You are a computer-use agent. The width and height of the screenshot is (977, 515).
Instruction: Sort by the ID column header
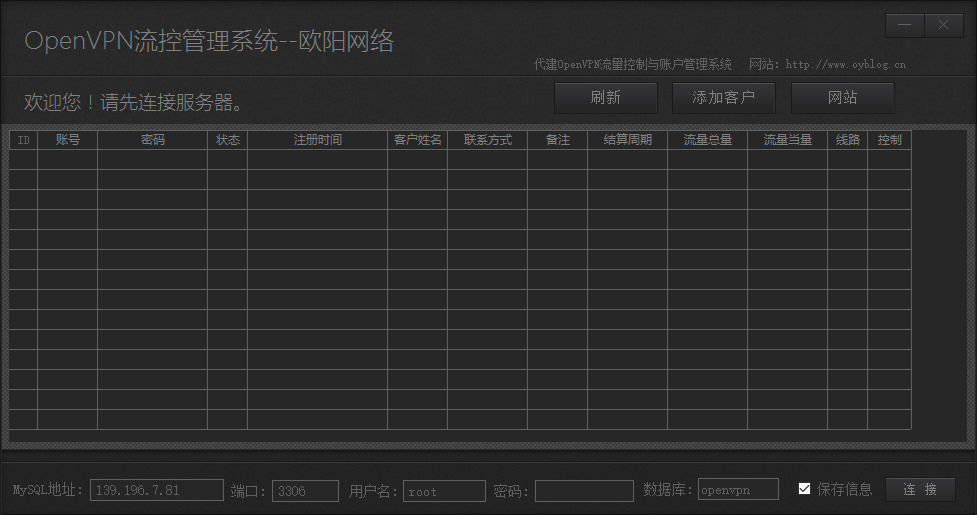24,140
